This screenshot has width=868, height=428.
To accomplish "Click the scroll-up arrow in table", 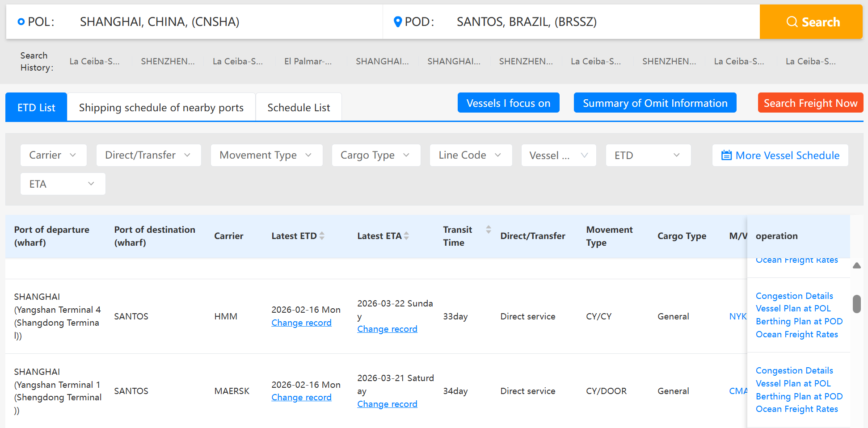I will (856, 265).
